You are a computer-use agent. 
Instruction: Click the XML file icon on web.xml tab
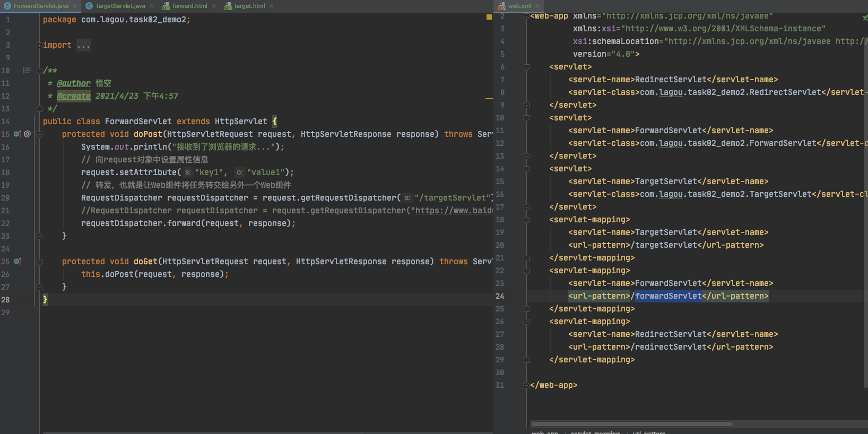coord(502,6)
